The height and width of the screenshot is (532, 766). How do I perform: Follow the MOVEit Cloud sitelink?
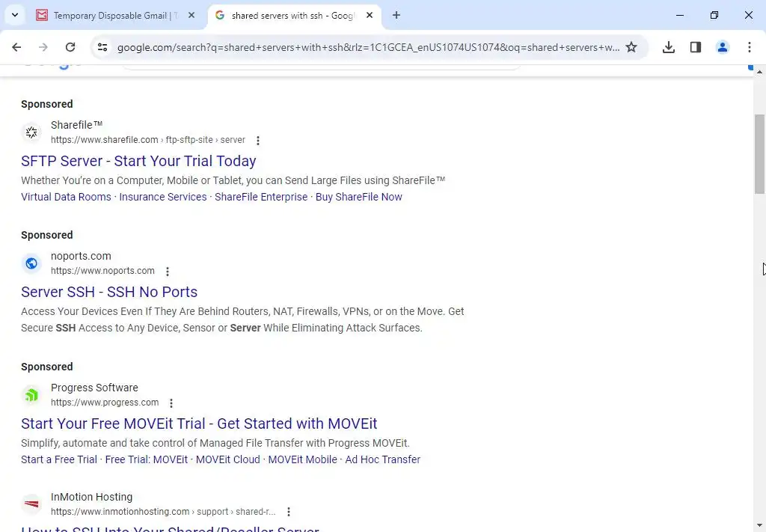(227, 459)
